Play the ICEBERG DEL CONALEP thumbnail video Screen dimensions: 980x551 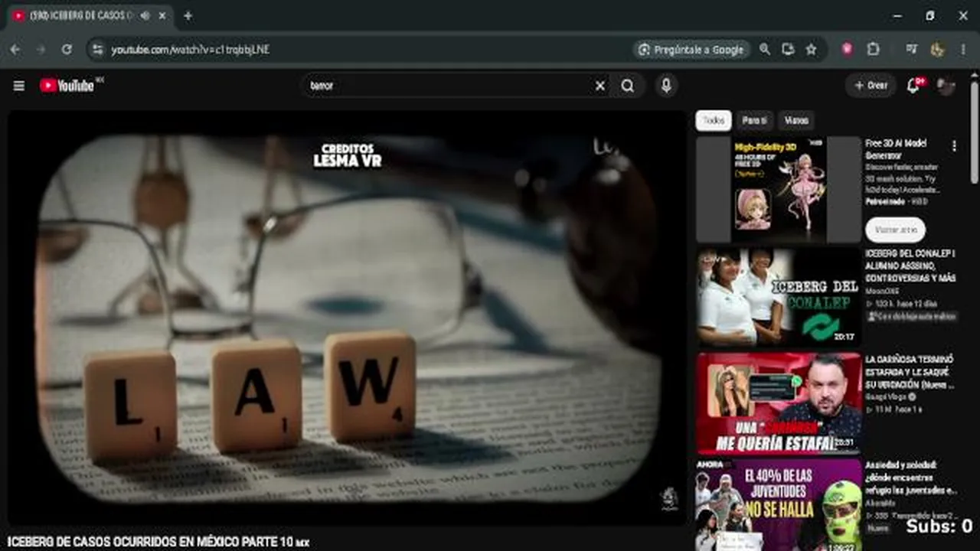[x=779, y=296]
